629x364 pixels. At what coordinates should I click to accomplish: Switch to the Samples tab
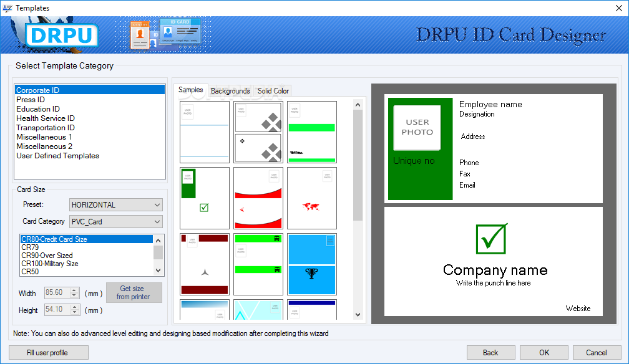[x=190, y=90]
